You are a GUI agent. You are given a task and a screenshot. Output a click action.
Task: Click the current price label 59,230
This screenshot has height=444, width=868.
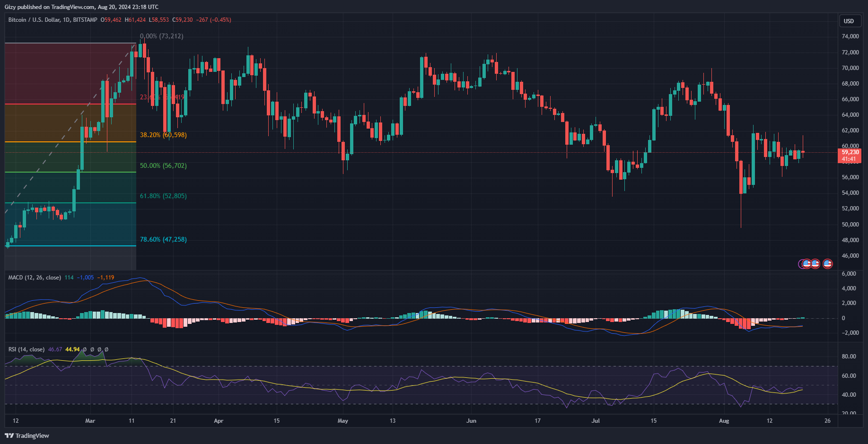(x=850, y=152)
